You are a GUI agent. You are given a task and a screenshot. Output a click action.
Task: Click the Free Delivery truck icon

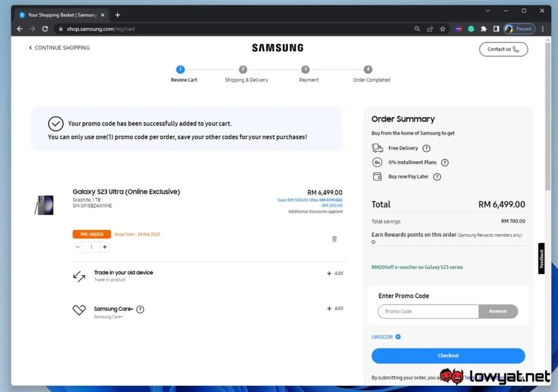(377, 148)
